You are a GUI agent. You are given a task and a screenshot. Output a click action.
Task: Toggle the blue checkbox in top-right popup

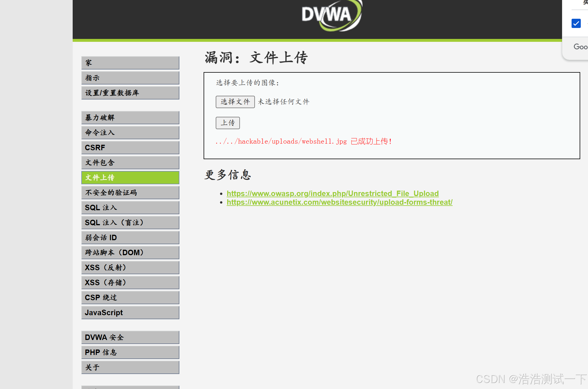pos(576,23)
